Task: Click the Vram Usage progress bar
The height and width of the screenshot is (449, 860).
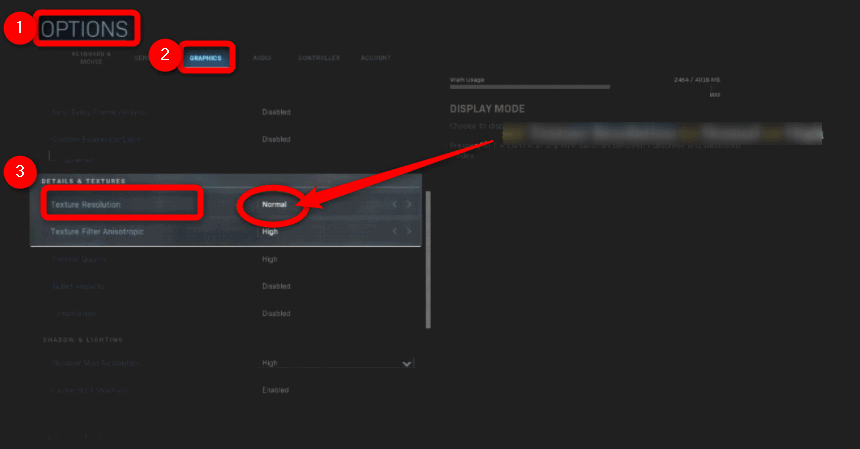Action: [x=530, y=87]
